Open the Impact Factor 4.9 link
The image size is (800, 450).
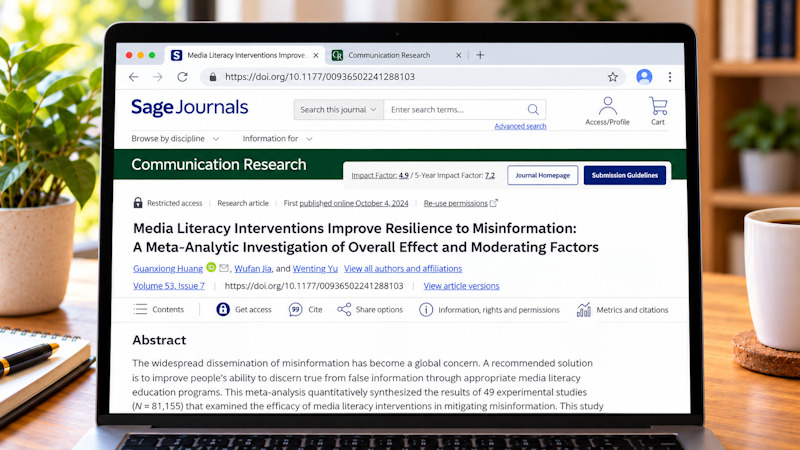[x=380, y=175]
